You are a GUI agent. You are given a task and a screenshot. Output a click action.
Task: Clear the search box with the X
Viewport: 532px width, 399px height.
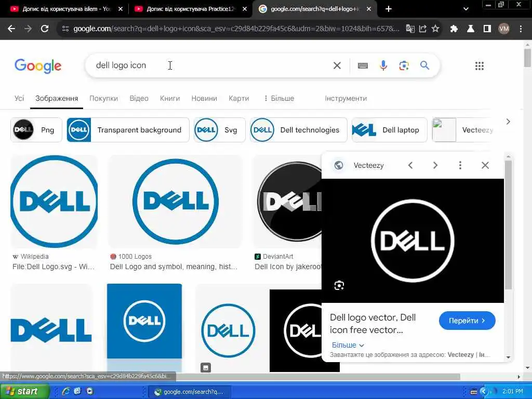pos(337,65)
